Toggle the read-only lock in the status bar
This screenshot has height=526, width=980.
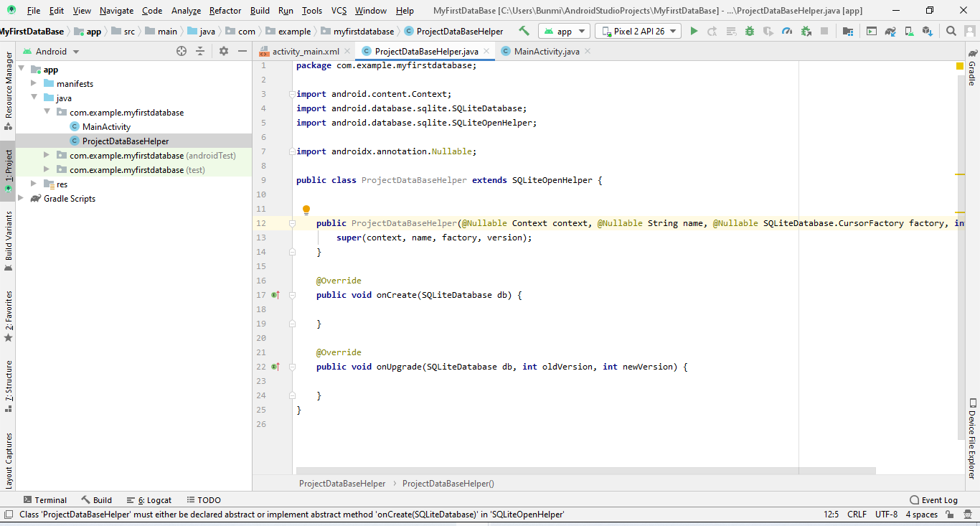pyautogui.click(x=948, y=514)
